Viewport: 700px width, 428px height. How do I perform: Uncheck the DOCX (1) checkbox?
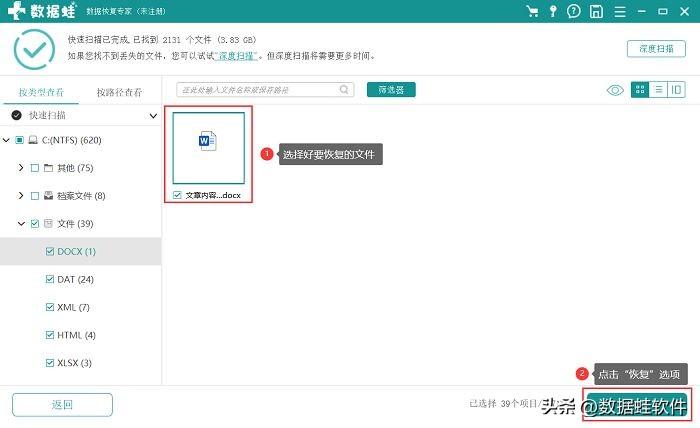click(x=50, y=251)
